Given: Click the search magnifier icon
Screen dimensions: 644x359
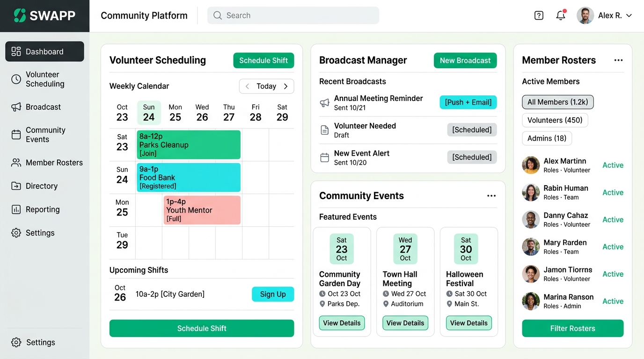Looking at the screenshot, I should (218, 15).
